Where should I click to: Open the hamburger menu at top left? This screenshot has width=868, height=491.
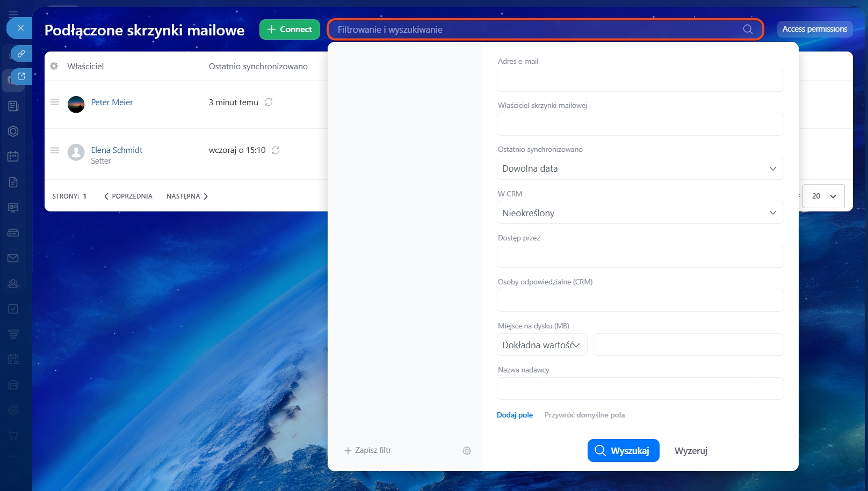pos(13,14)
